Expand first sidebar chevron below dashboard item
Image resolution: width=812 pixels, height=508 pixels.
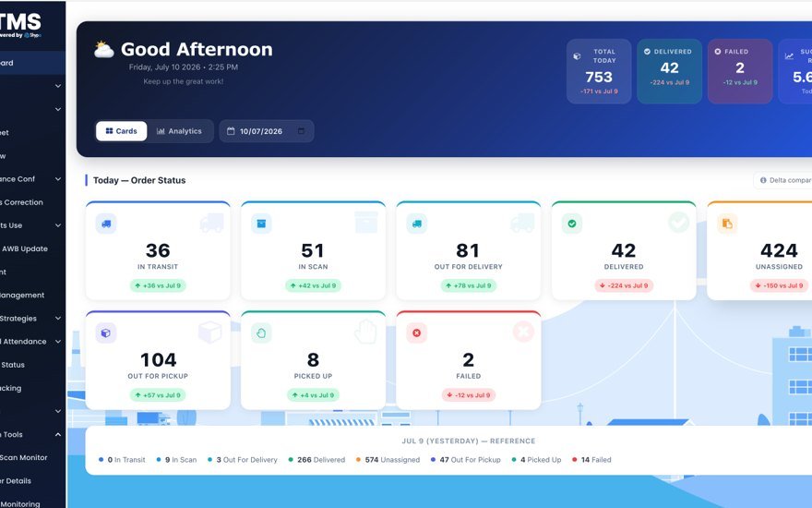click(58, 86)
